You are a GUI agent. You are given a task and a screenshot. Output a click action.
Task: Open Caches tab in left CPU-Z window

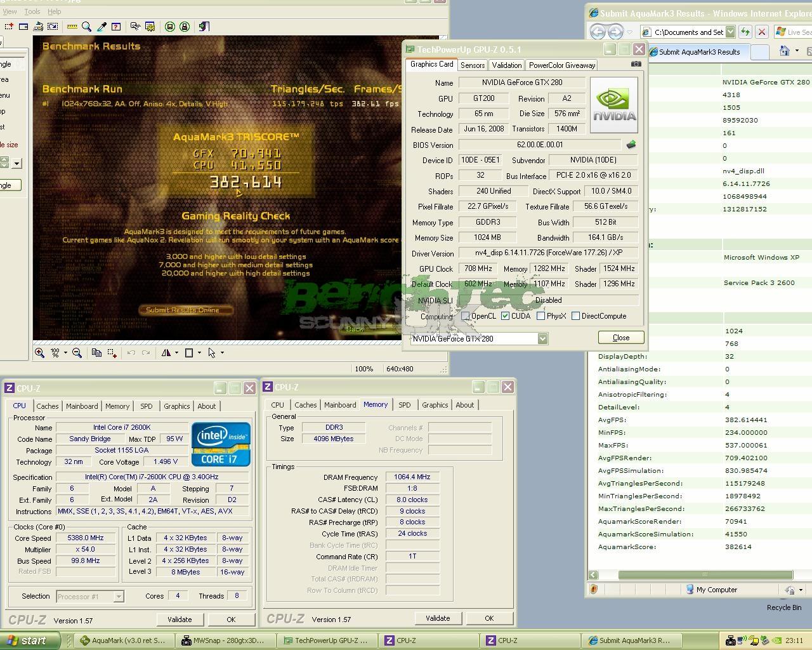tap(48, 406)
